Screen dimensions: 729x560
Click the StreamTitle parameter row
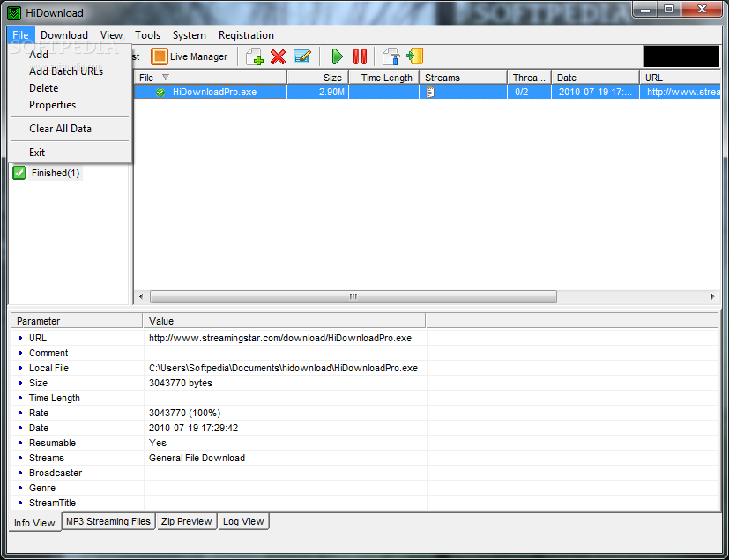click(365, 503)
